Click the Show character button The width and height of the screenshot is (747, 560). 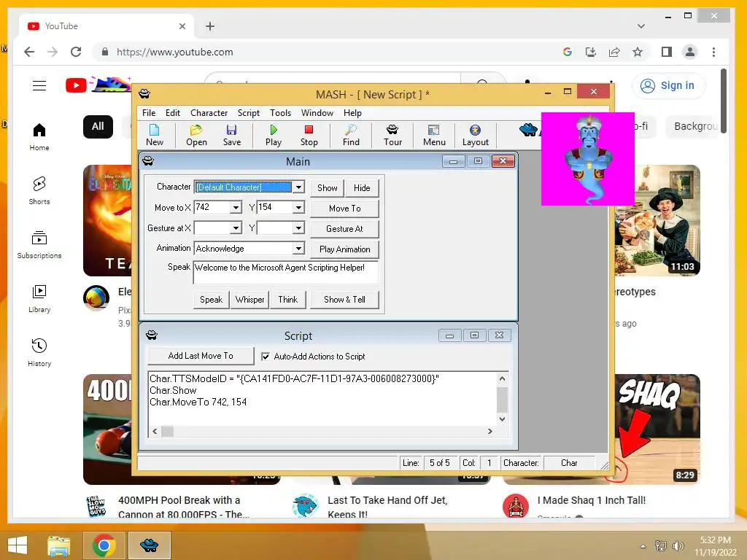[328, 187]
